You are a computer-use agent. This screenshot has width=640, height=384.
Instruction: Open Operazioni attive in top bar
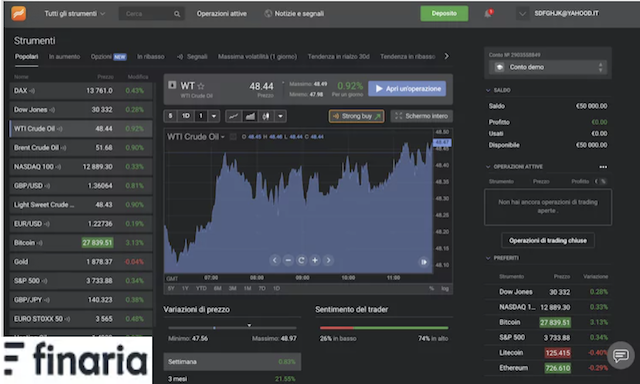222,13
